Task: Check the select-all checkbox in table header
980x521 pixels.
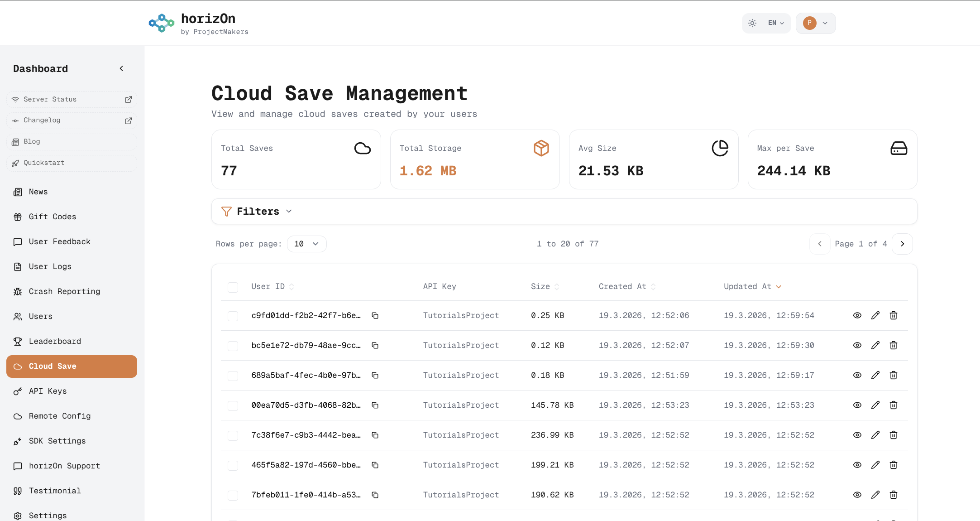Action: [233, 287]
